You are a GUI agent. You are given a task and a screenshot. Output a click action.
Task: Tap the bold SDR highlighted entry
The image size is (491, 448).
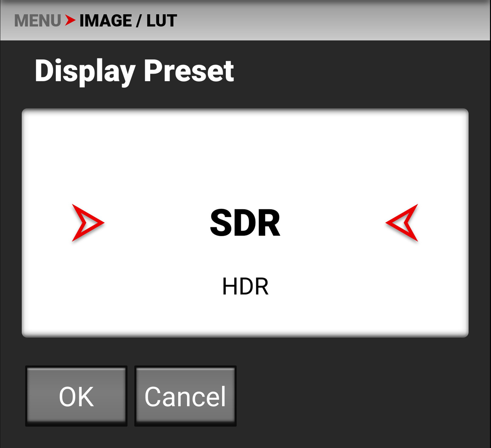[245, 223]
